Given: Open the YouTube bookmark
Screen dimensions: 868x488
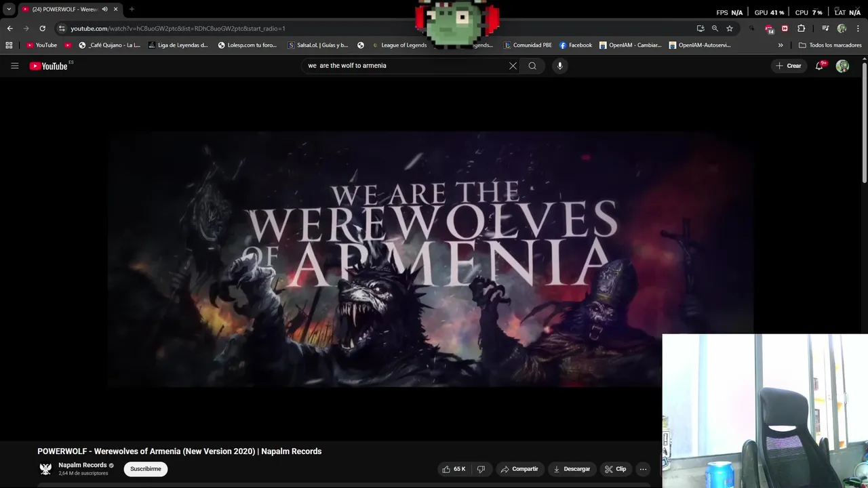Looking at the screenshot, I should coord(41,45).
